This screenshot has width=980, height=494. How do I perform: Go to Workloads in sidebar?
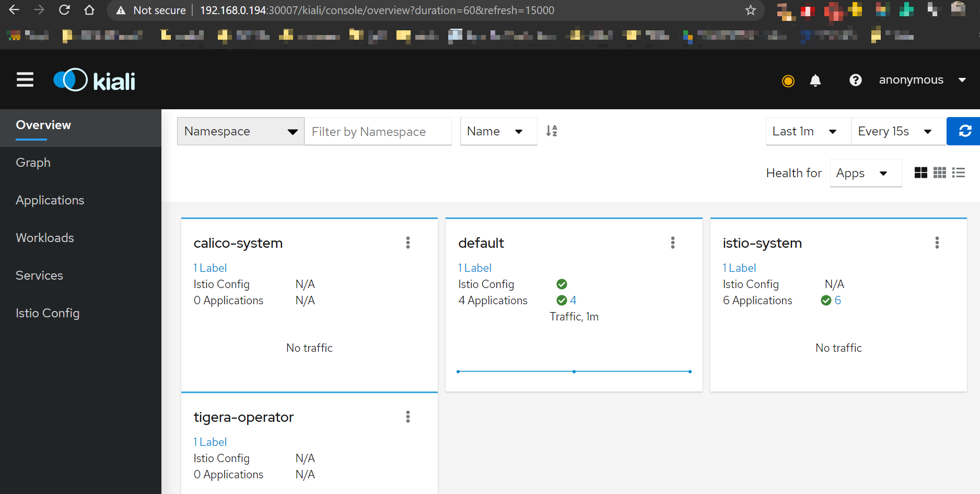pos(80,238)
